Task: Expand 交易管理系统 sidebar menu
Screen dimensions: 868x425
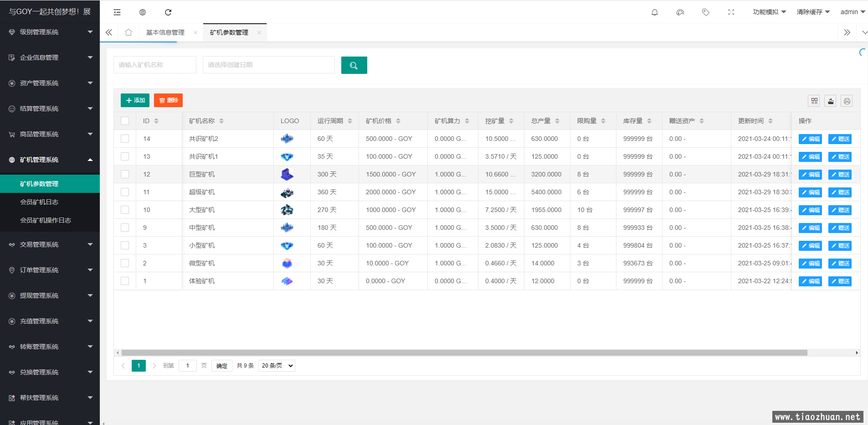Action: coord(50,244)
